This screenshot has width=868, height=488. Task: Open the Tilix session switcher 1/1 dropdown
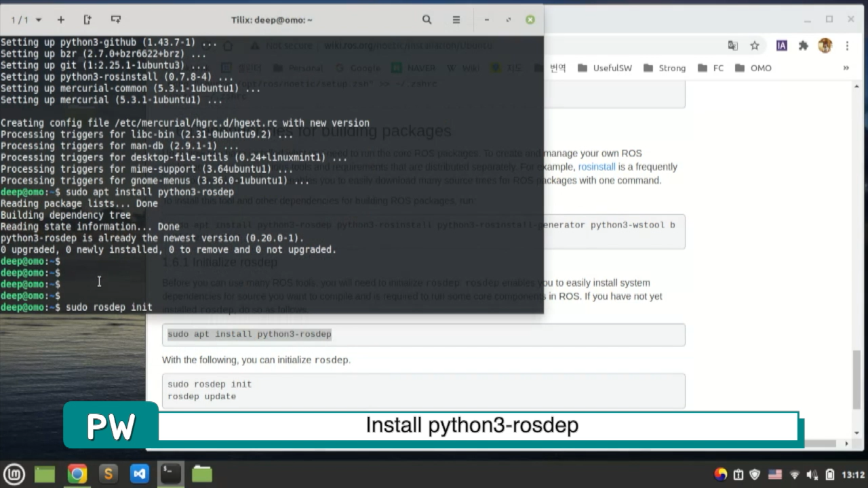[x=26, y=20]
